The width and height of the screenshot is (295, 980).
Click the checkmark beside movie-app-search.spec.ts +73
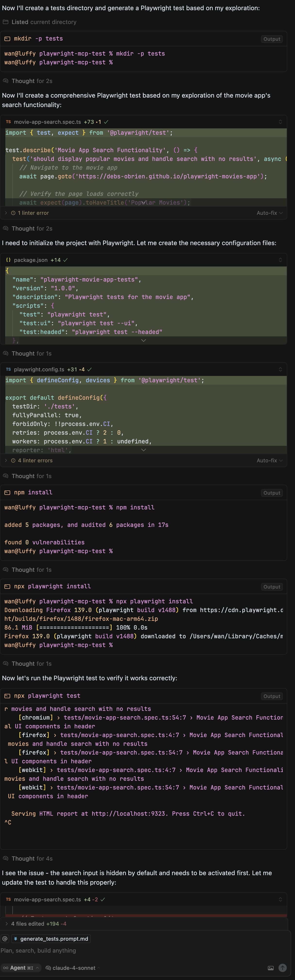(106, 122)
